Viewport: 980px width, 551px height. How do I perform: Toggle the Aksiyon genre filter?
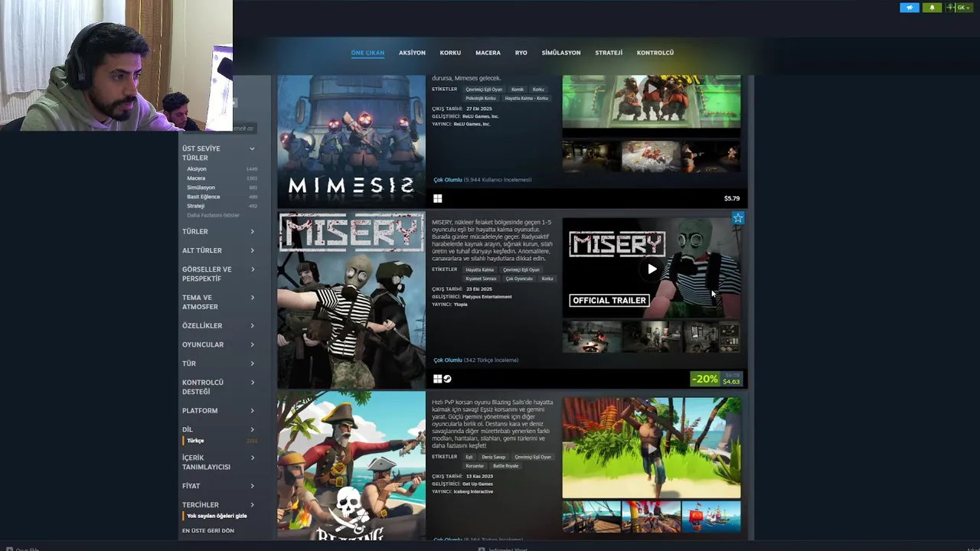(221, 168)
